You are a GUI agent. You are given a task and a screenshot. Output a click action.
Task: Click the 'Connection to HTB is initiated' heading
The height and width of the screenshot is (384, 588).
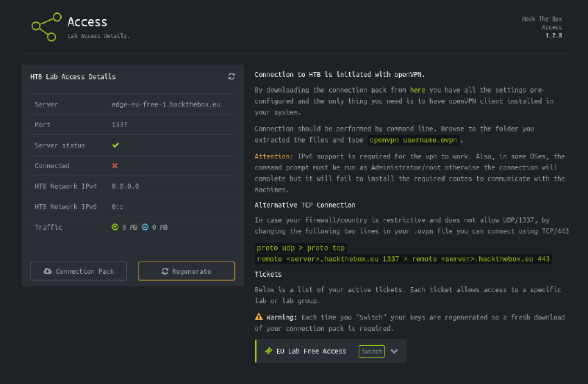point(340,75)
